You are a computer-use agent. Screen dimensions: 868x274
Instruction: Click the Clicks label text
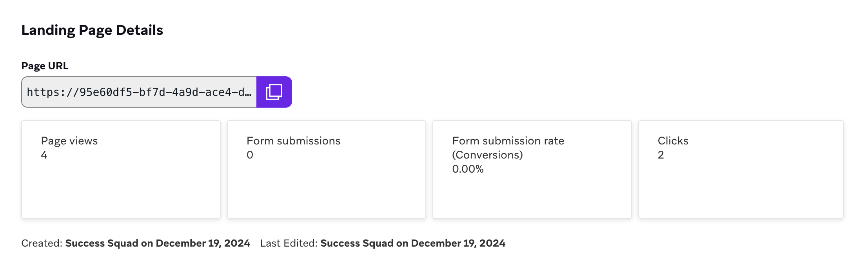[x=673, y=141]
